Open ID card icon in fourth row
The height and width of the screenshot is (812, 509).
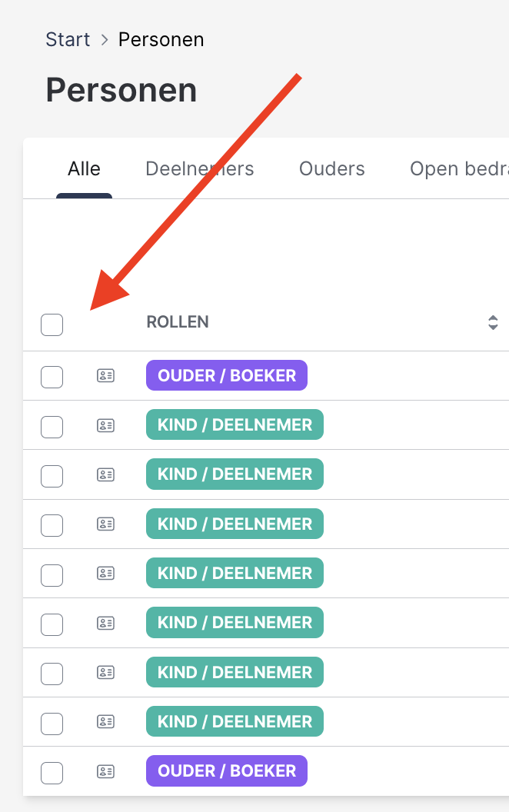(x=105, y=524)
